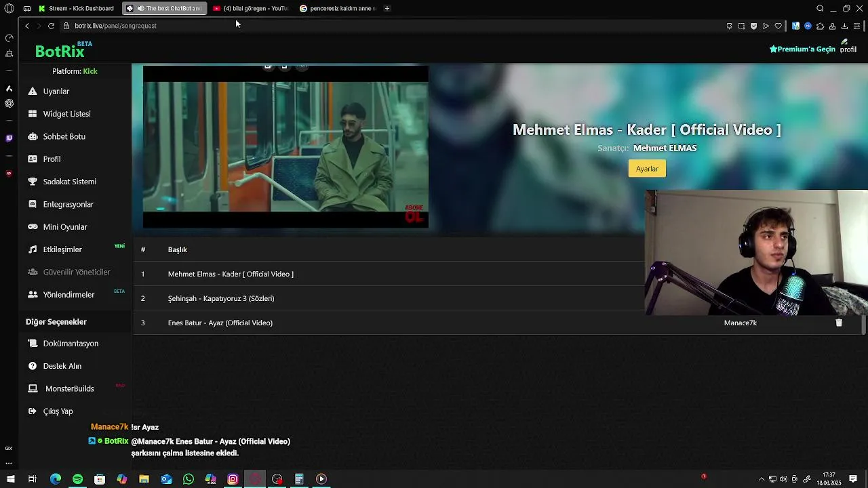The image size is (868, 488).
Task: Open Windows Start menu
Action: click(10, 479)
